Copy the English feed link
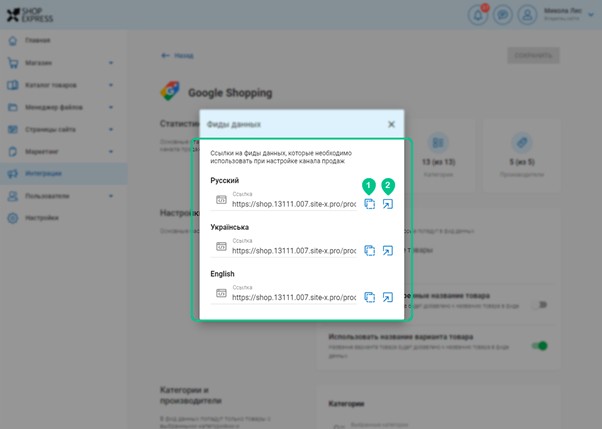Viewport: 602px width, 429px height. tap(369, 297)
